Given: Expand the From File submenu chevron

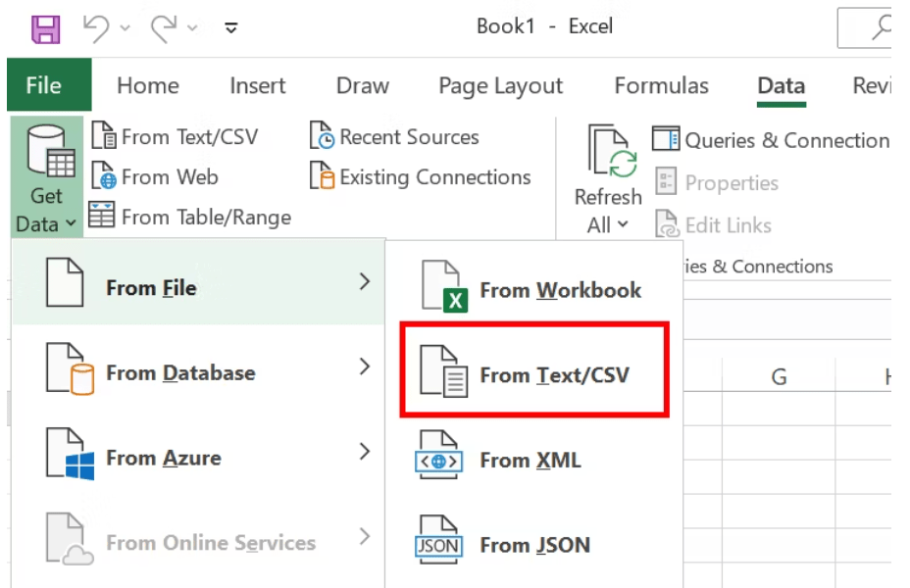Looking at the screenshot, I should (365, 282).
